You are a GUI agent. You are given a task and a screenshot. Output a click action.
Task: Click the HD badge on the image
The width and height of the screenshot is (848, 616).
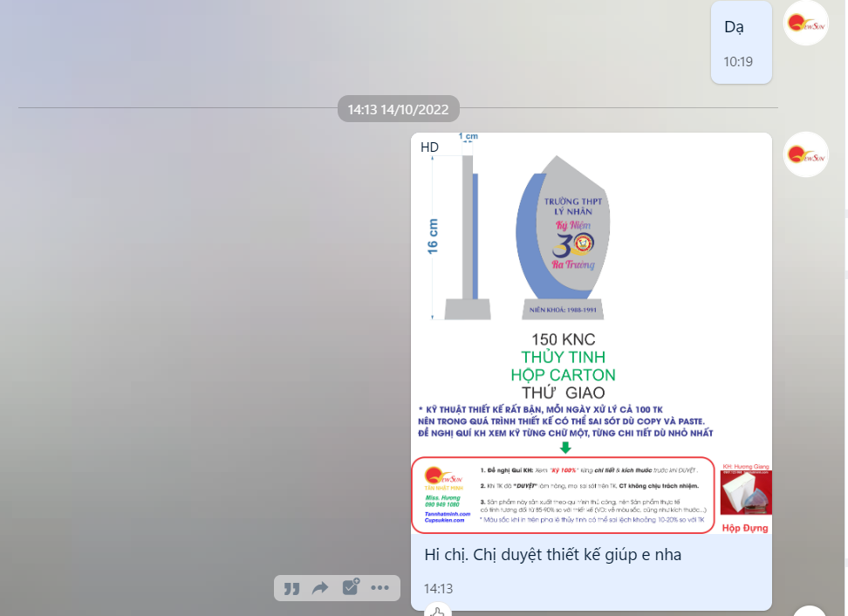(x=429, y=147)
